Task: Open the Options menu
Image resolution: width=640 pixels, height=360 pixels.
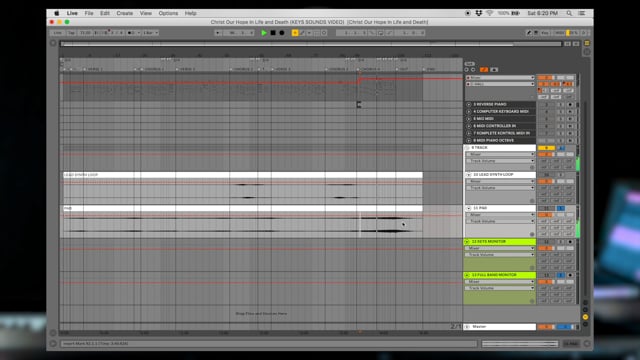Action: click(168, 13)
